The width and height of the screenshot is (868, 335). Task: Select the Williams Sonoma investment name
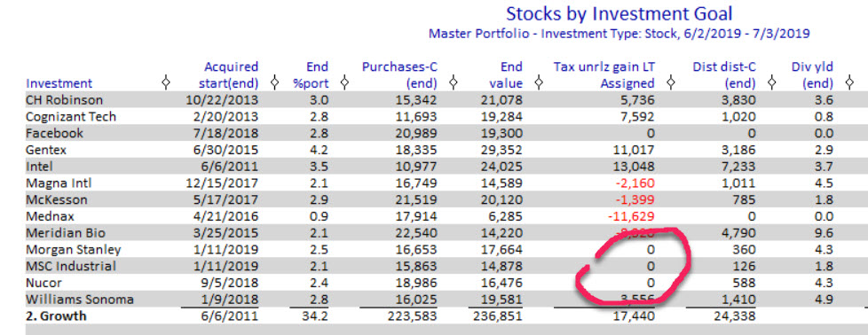coord(80,300)
